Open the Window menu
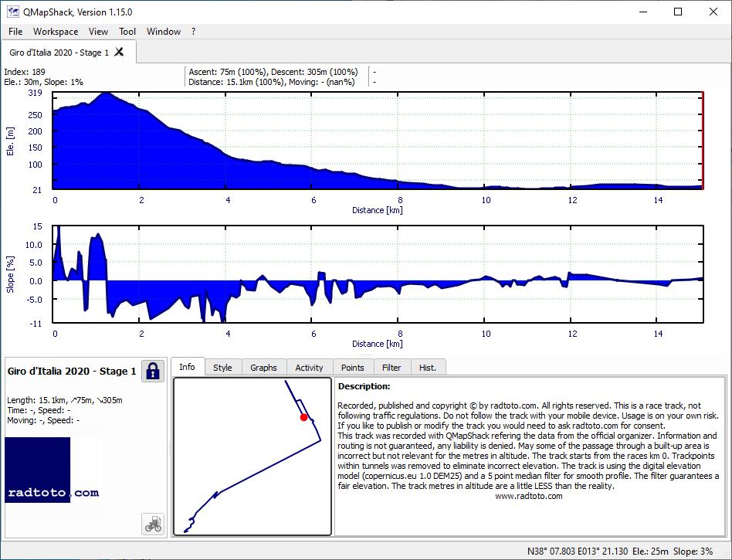This screenshot has width=732, height=560. [x=164, y=32]
